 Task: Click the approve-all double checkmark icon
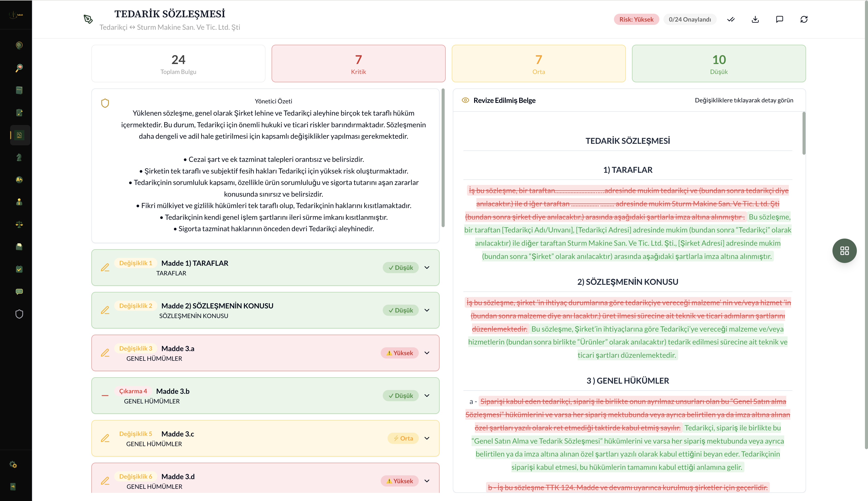click(x=731, y=19)
